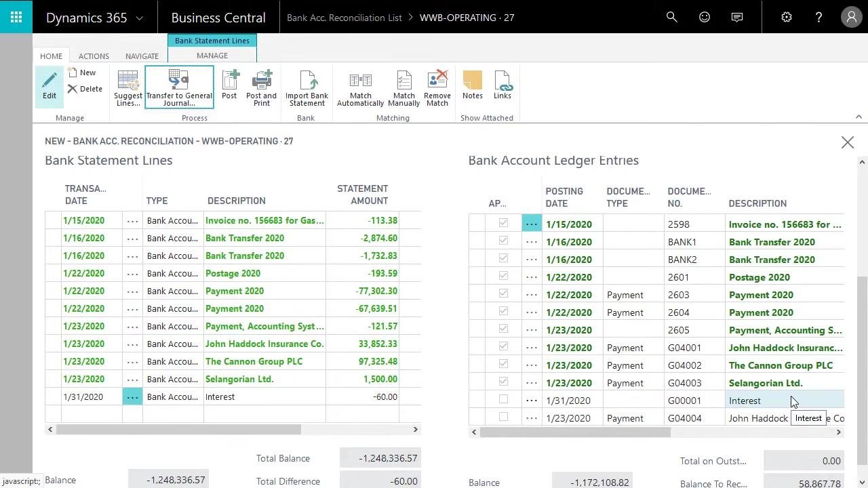The image size is (868, 488).
Task: Open row menu for Postage 2020 statement line
Action: [x=132, y=273]
